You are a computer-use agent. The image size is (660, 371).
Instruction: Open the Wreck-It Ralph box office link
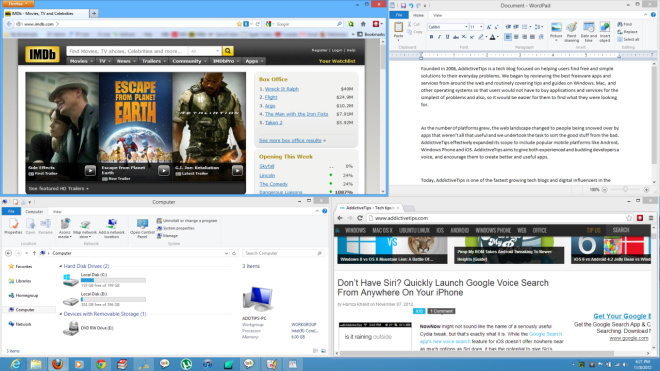click(282, 89)
